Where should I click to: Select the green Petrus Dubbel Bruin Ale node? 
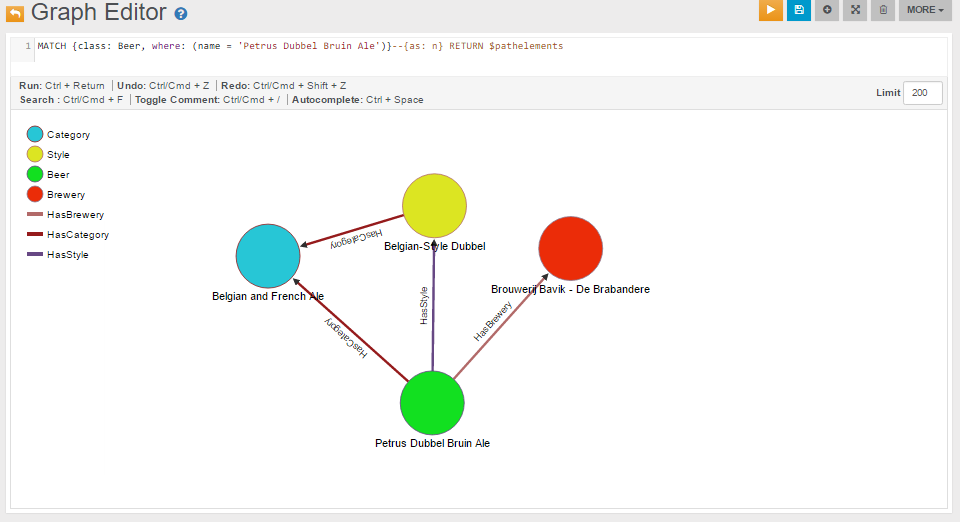[432, 403]
